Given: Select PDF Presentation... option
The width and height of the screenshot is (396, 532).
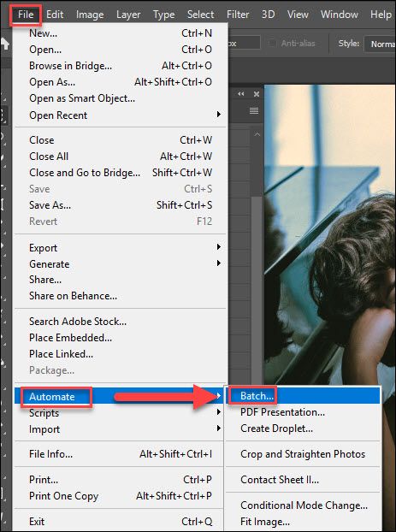Looking at the screenshot, I should [303, 412].
